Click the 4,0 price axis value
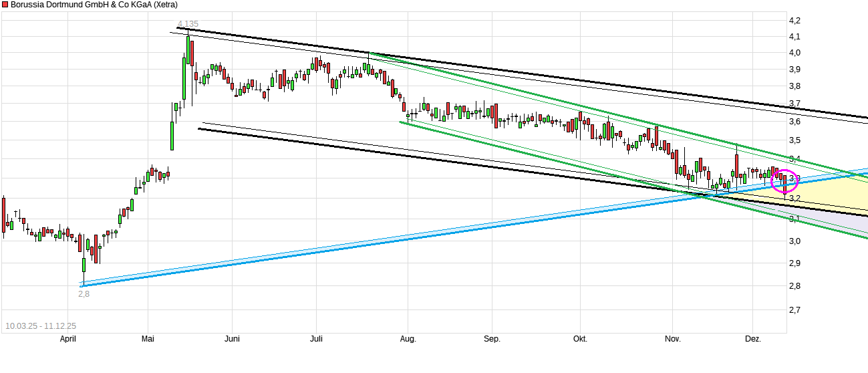 pyautogui.click(x=794, y=53)
